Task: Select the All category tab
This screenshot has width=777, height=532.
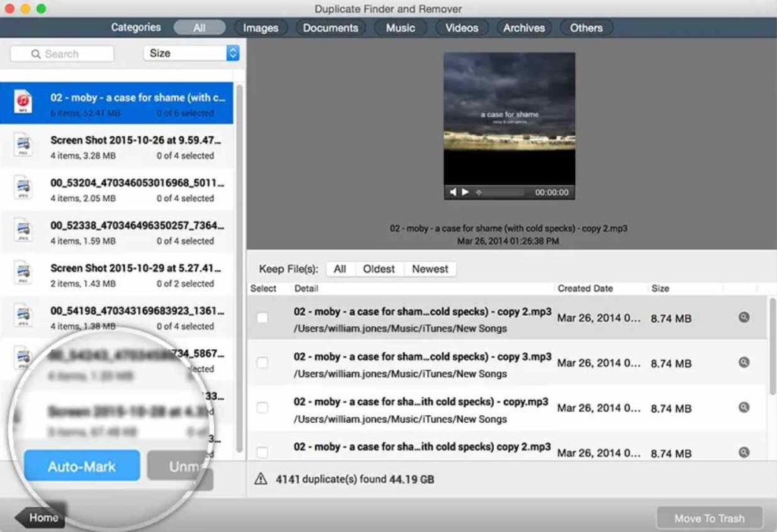Action: [x=200, y=28]
